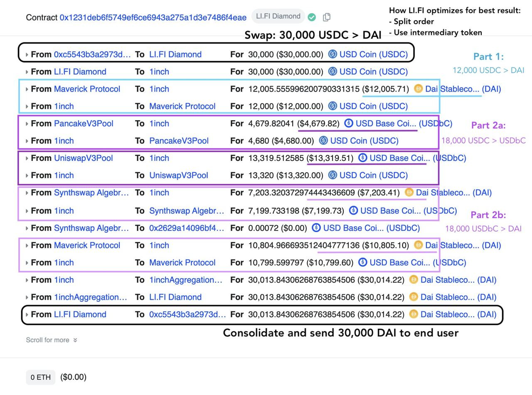This screenshot has height=395, width=532.
Task: Click the Scroll for more double chevron
Action: (x=75, y=340)
